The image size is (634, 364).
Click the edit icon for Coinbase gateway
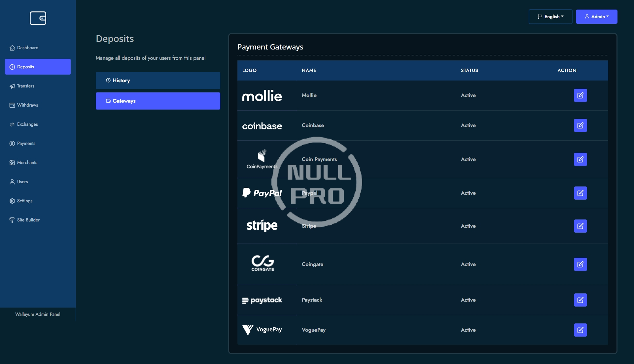(x=580, y=125)
